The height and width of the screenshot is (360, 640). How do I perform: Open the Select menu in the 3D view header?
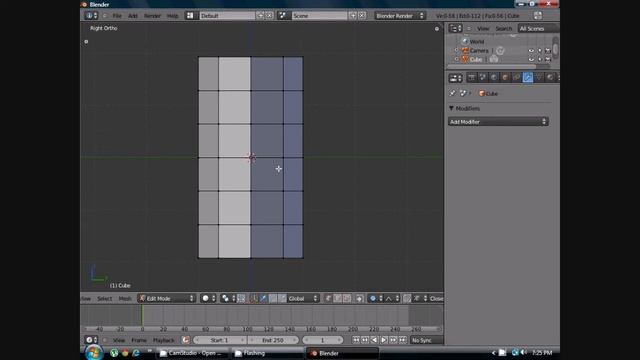104,299
